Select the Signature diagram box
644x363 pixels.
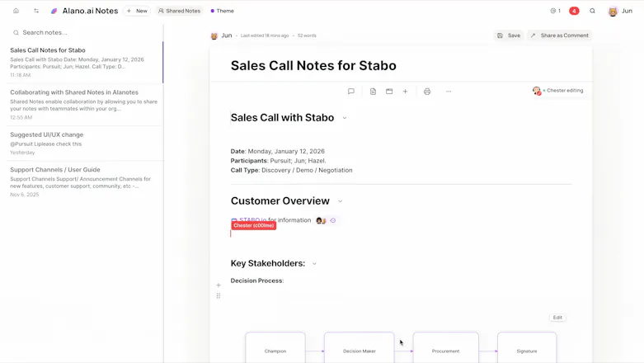click(x=527, y=348)
